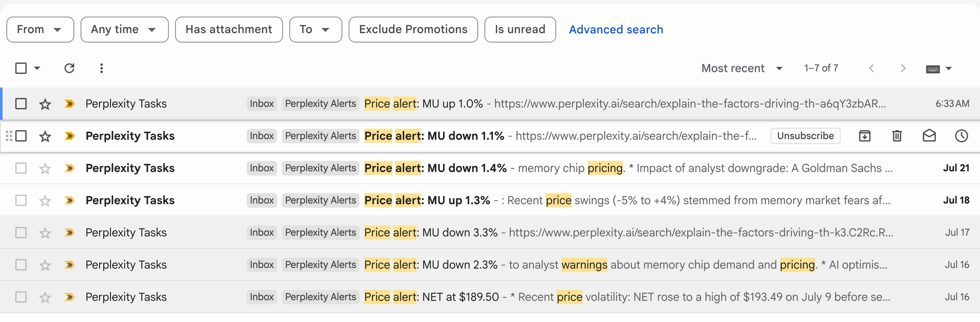Star the MU up 1.0% email

coord(45,104)
